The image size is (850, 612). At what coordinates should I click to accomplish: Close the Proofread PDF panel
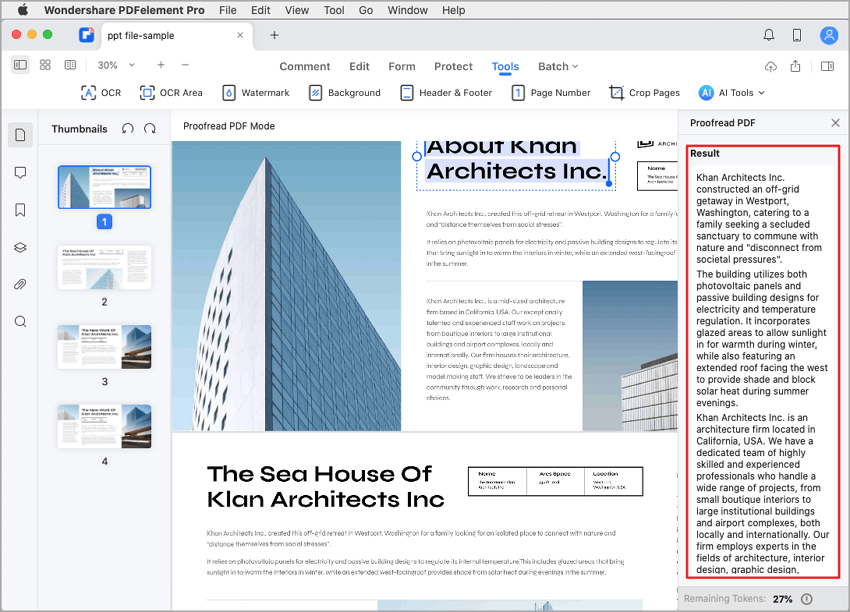[x=835, y=123]
